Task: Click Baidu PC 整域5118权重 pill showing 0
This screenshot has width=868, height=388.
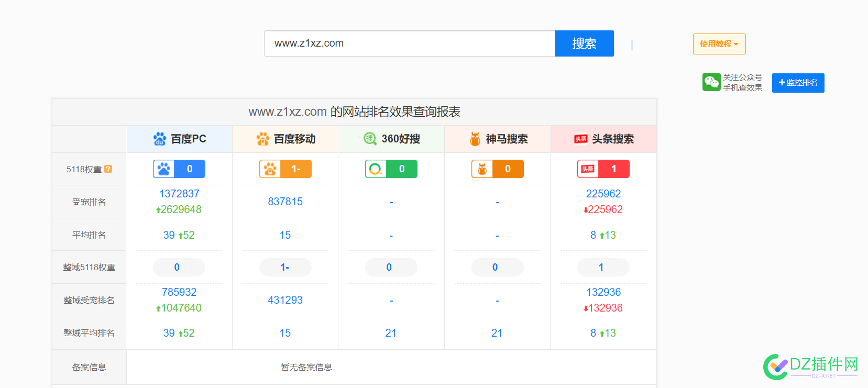Action: (x=179, y=267)
